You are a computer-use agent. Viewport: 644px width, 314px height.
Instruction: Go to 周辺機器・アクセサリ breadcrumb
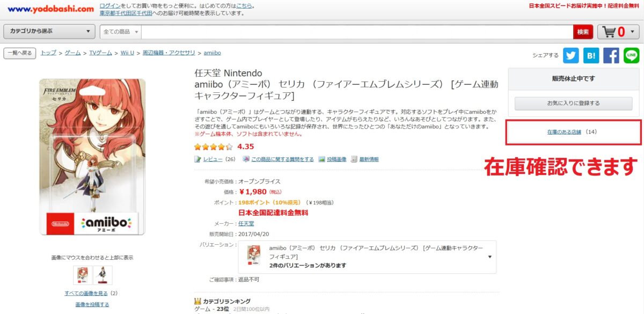pyautogui.click(x=169, y=53)
